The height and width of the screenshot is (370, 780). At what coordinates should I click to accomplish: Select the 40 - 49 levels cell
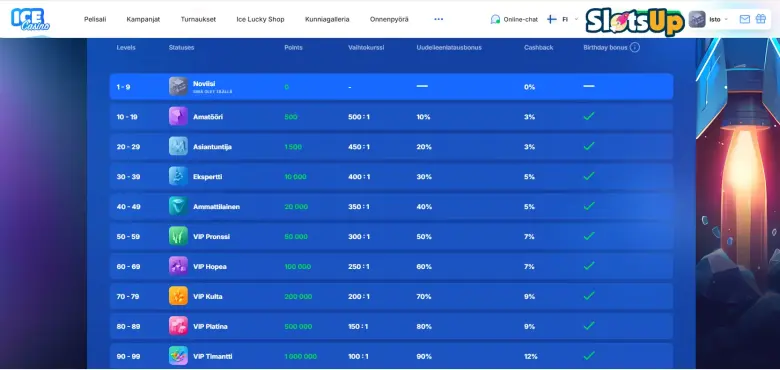[128, 207]
